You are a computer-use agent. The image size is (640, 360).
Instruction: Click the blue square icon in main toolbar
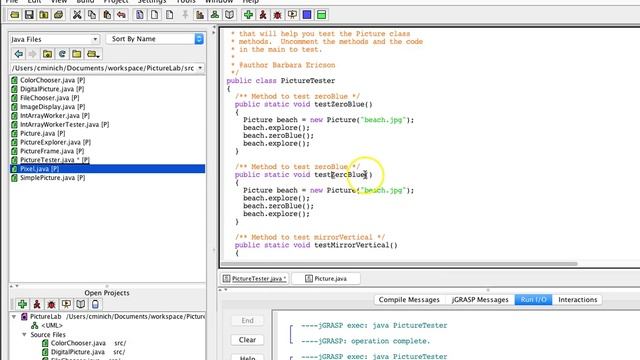click(x=307, y=15)
